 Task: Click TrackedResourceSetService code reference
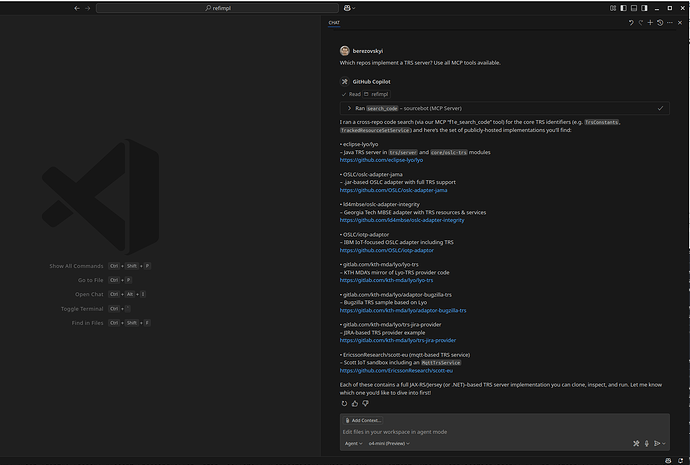pyautogui.click(x=375, y=130)
